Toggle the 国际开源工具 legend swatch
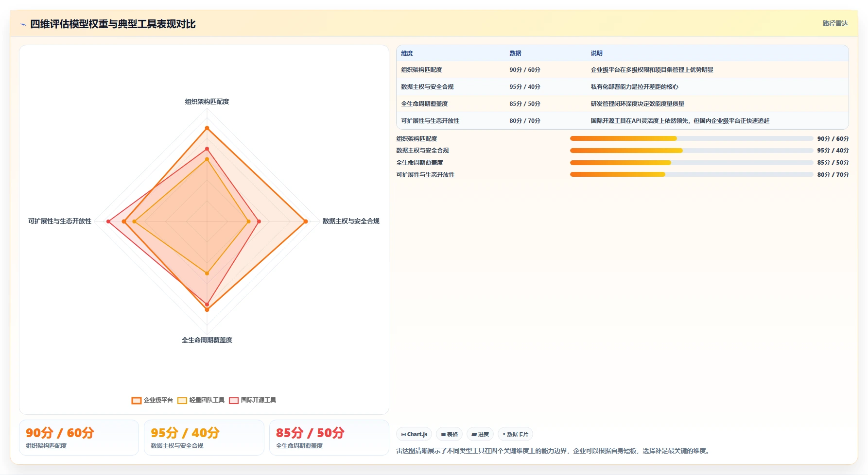The width and height of the screenshot is (868, 475). pos(234,401)
